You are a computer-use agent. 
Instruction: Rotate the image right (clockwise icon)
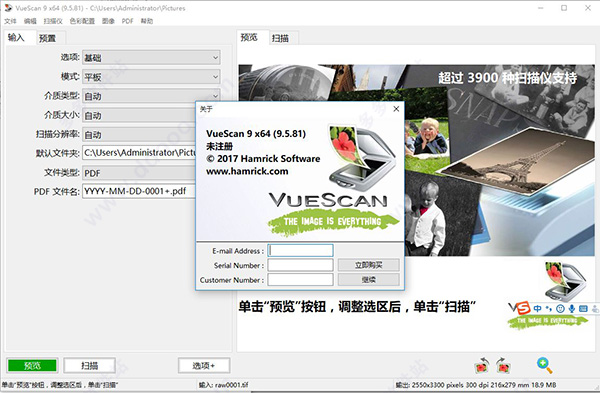(503, 365)
